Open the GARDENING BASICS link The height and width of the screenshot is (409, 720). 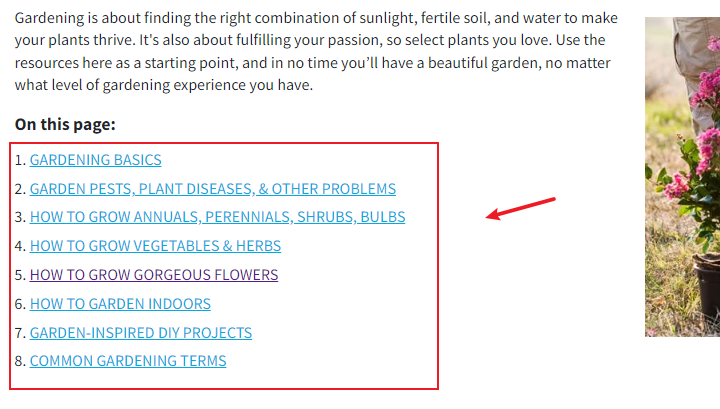[x=96, y=160]
